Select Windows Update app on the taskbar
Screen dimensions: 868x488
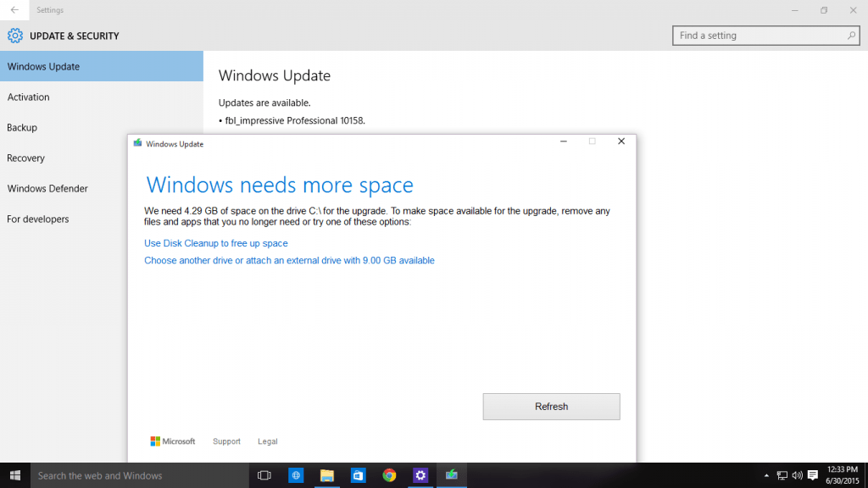click(452, 475)
